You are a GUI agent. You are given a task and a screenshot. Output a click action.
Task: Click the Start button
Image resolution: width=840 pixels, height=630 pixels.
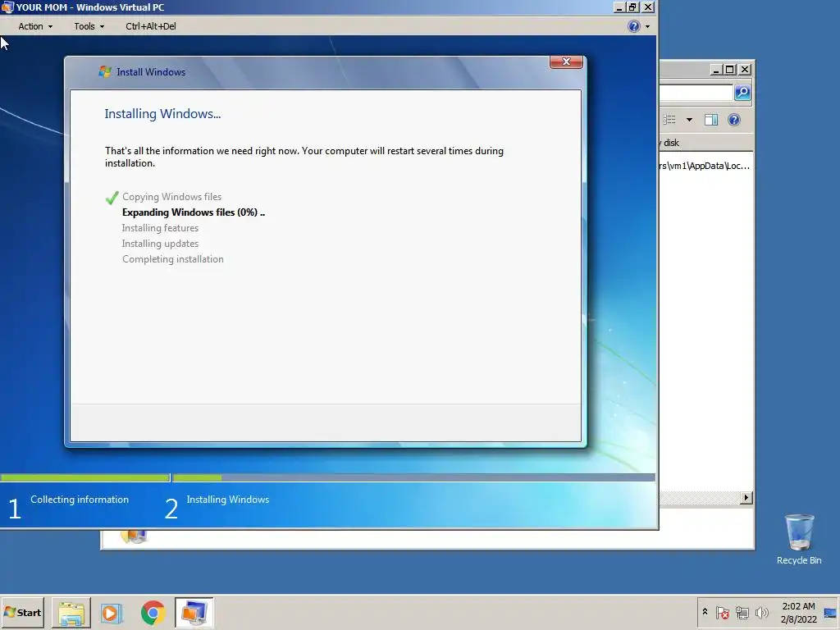pyautogui.click(x=22, y=612)
